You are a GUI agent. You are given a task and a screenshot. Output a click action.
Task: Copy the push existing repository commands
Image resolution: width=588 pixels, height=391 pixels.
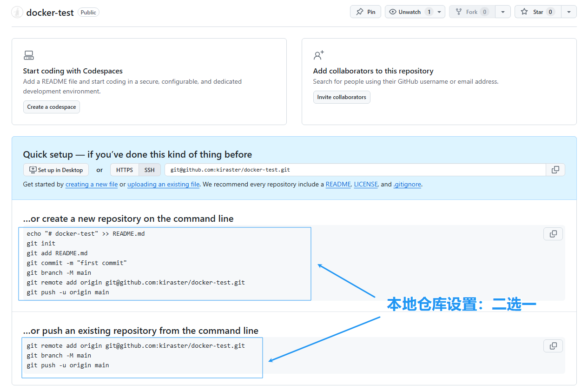[553, 346]
